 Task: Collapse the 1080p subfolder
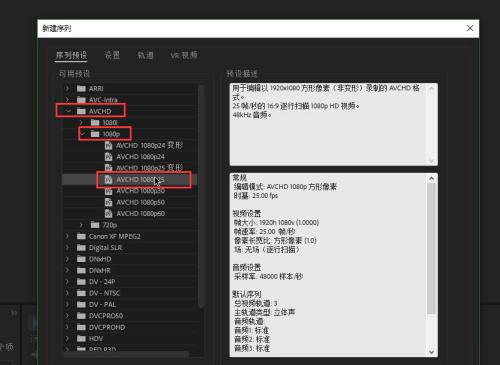click(x=82, y=133)
